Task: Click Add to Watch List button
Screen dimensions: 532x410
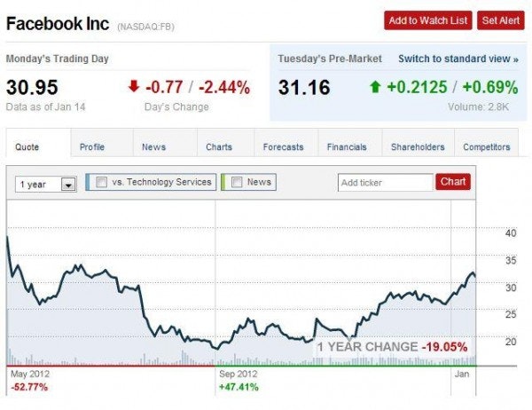Action: (x=428, y=20)
